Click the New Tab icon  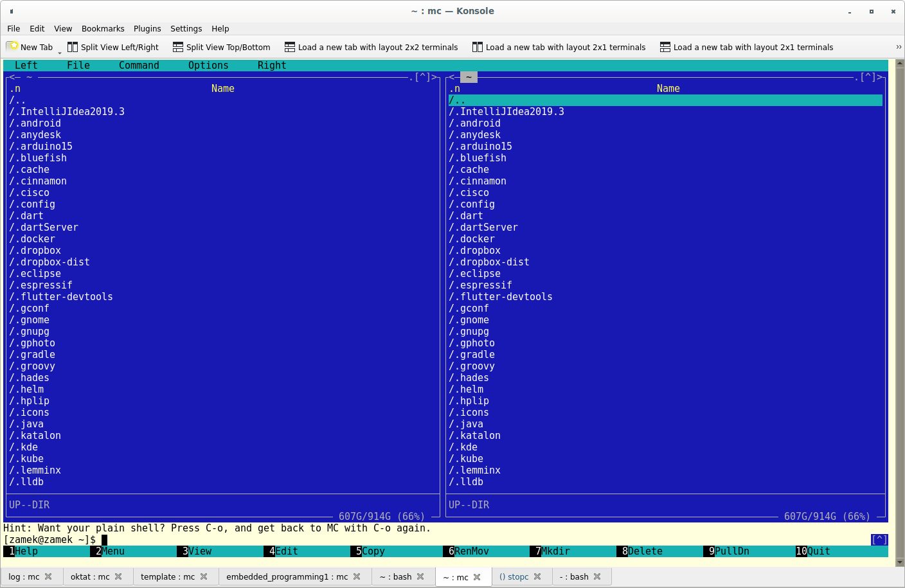pyautogui.click(x=13, y=47)
